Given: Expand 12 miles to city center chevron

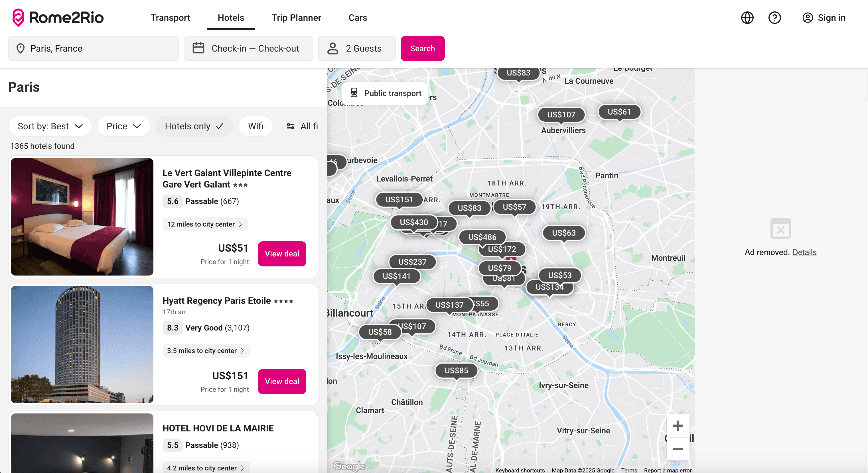Looking at the screenshot, I should point(240,224).
